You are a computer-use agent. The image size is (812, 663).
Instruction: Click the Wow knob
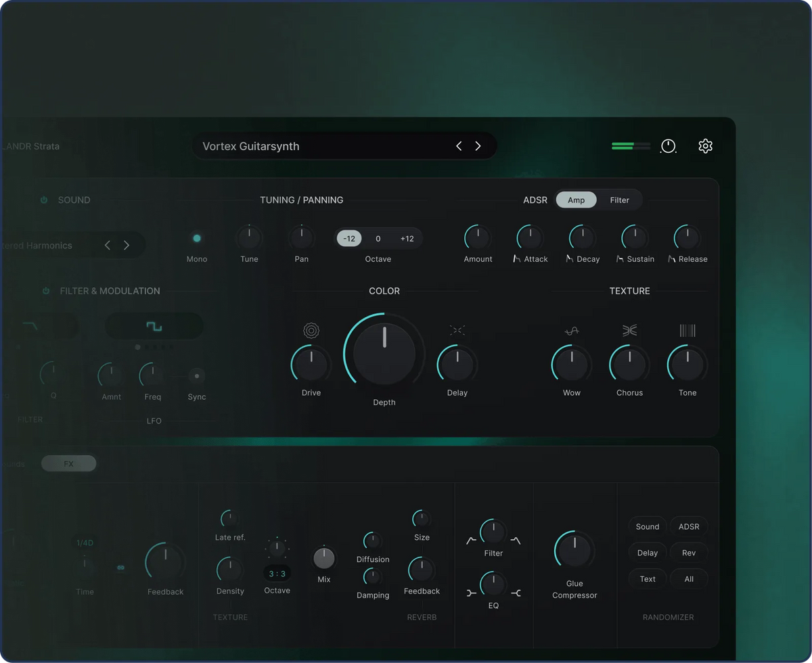coord(572,365)
